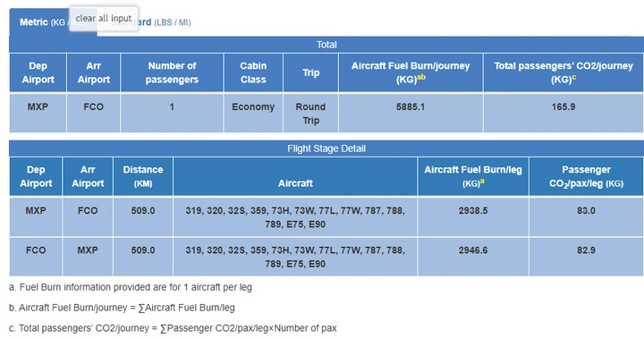Viewport: 644px width, 339px height.
Task: Click the 2946.6 fuel burn per leg value
Action: click(x=473, y=250)
